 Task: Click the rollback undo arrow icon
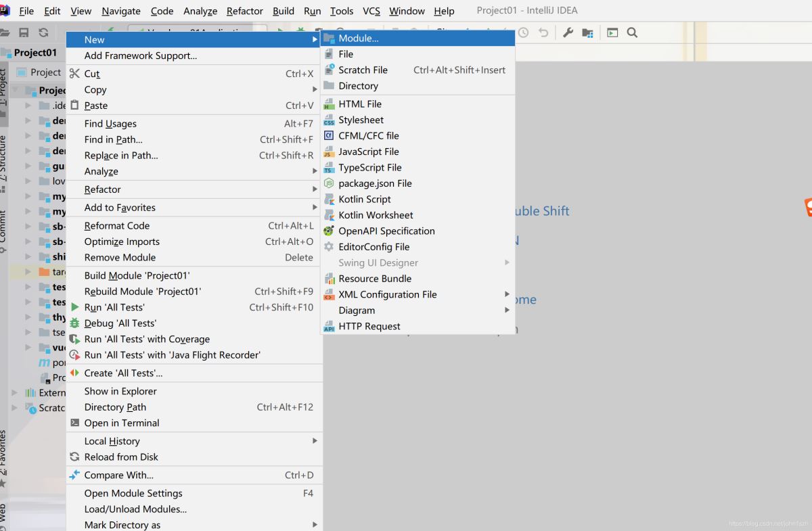click(x=543, y=32)
